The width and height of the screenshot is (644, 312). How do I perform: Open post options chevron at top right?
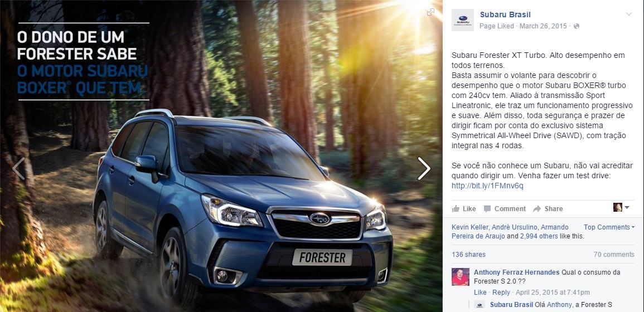coord(628,14)
